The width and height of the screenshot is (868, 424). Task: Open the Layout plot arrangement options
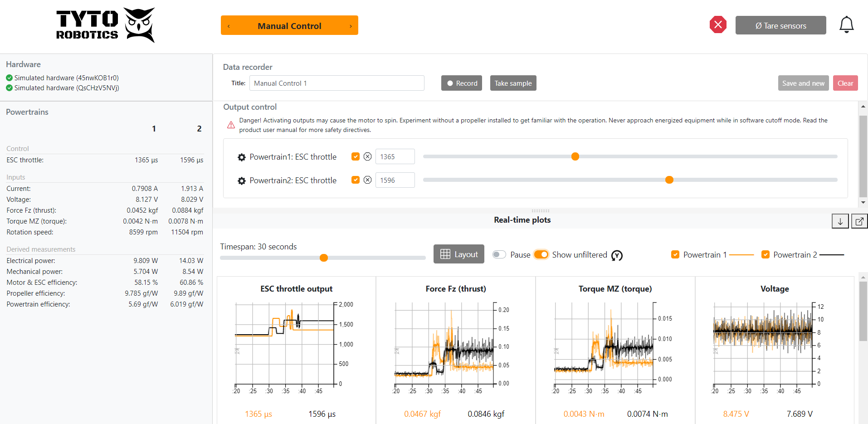(458, 254)
